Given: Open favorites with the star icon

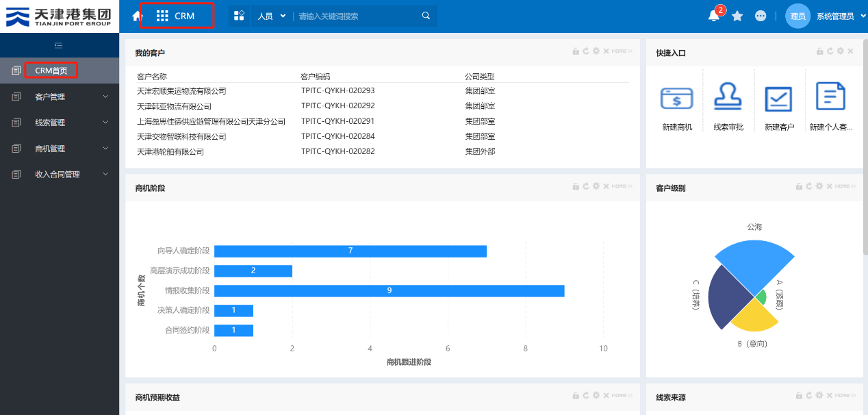Looking at the screenshot, I should point(737,16).
